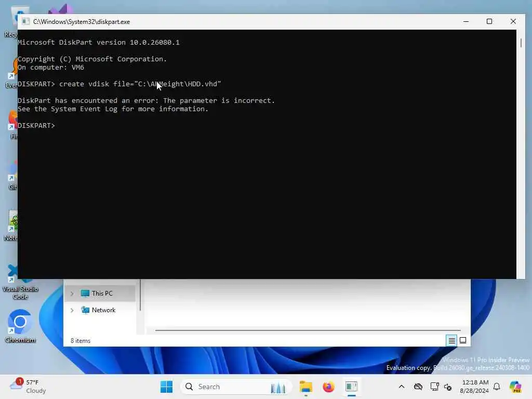Switch Explorer to large thumbnails view
This screenshot has height=399, width=532.
(463, 340)
